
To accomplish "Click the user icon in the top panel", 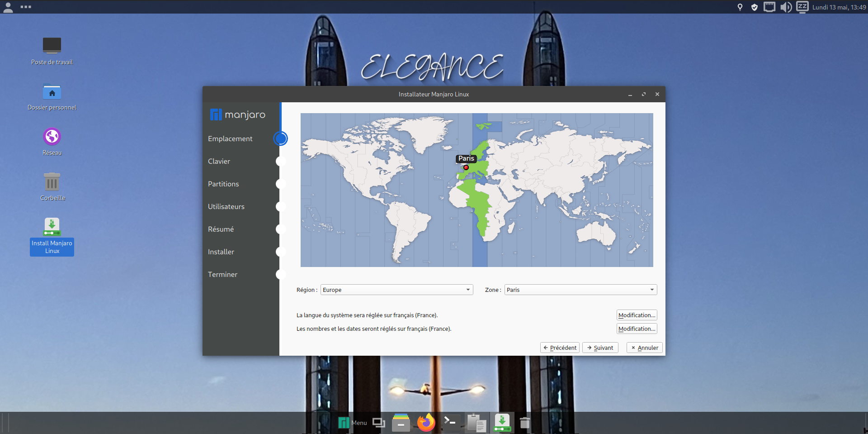I will (x=8, y=7).
